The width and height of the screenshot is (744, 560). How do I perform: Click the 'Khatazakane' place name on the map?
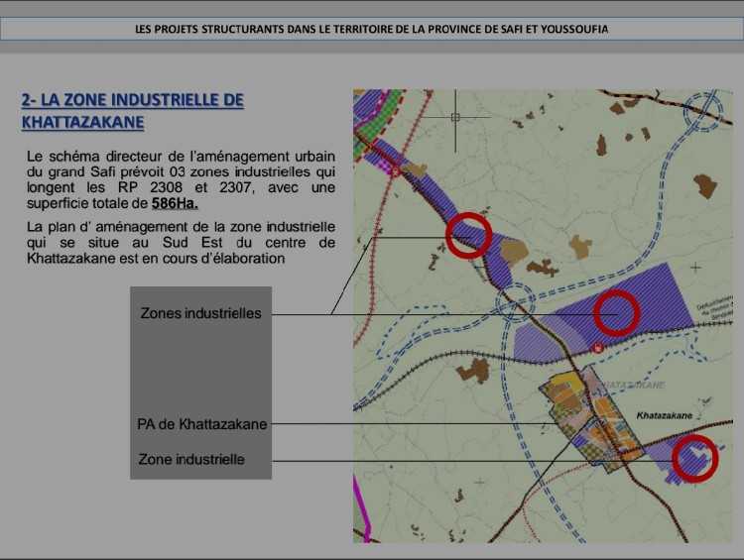(x=663, y=416)
